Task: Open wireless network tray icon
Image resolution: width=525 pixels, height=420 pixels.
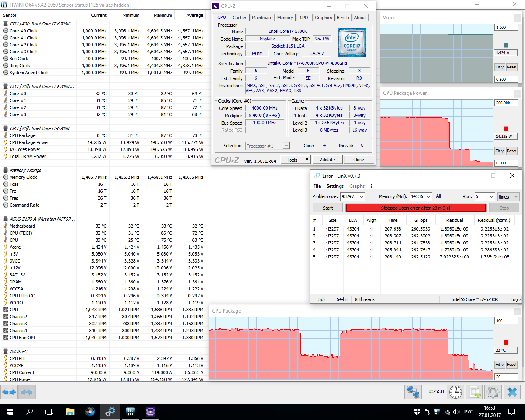Action: [446, 412]
